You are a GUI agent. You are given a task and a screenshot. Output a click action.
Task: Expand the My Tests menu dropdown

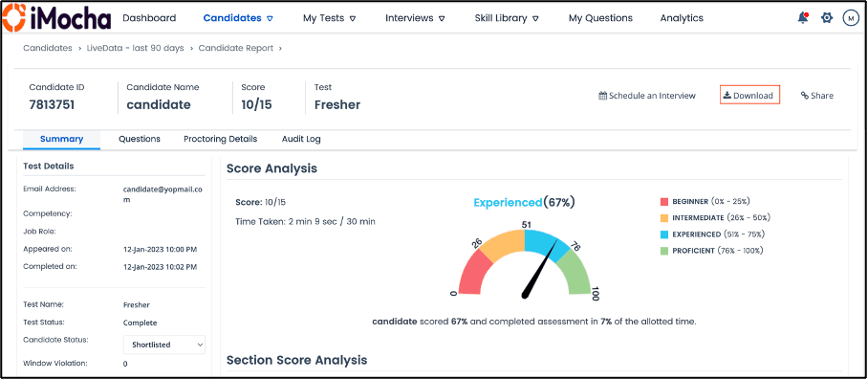(x=353, y=18)
